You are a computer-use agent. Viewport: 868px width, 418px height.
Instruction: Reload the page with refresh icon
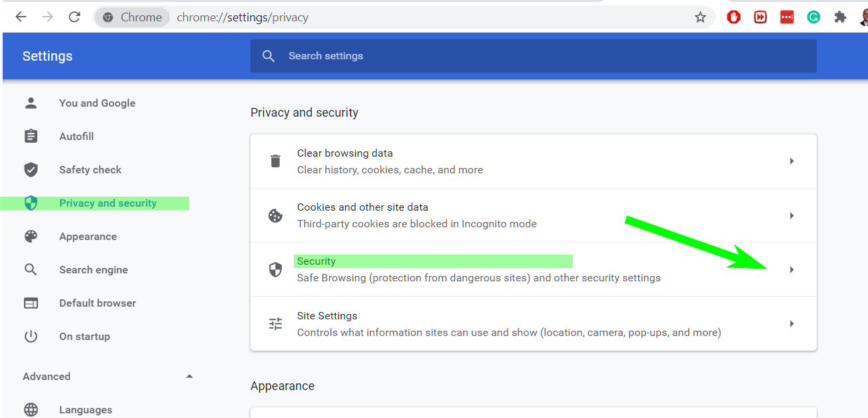pos(75,17)
